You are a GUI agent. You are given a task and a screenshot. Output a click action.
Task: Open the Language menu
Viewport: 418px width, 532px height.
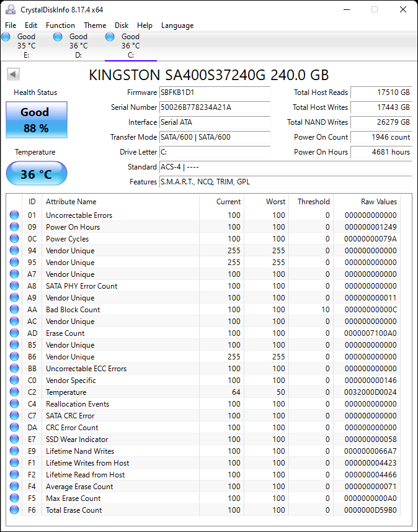[x=177, y=25]
